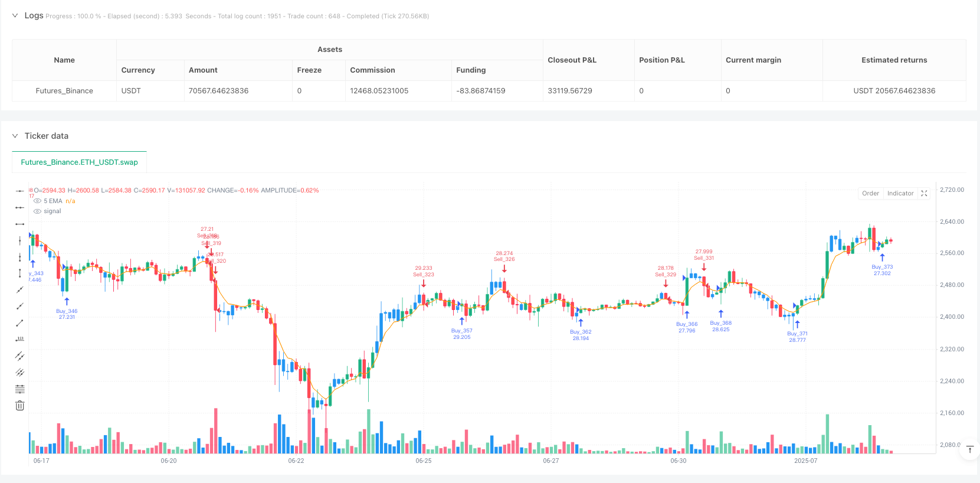
Task: Select the vertical ray line drawing tool
Action: (20, 257)
